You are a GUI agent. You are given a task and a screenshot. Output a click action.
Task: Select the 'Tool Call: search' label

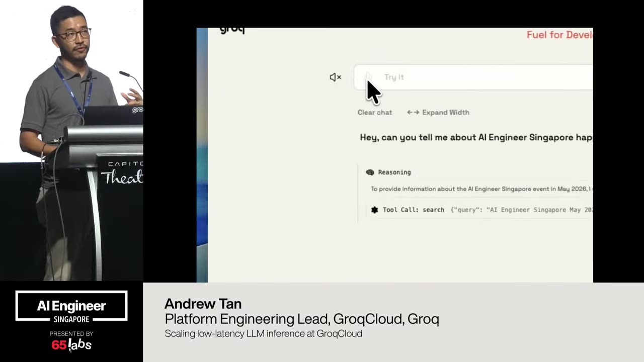pyautogui.click(x=414, y=210)
